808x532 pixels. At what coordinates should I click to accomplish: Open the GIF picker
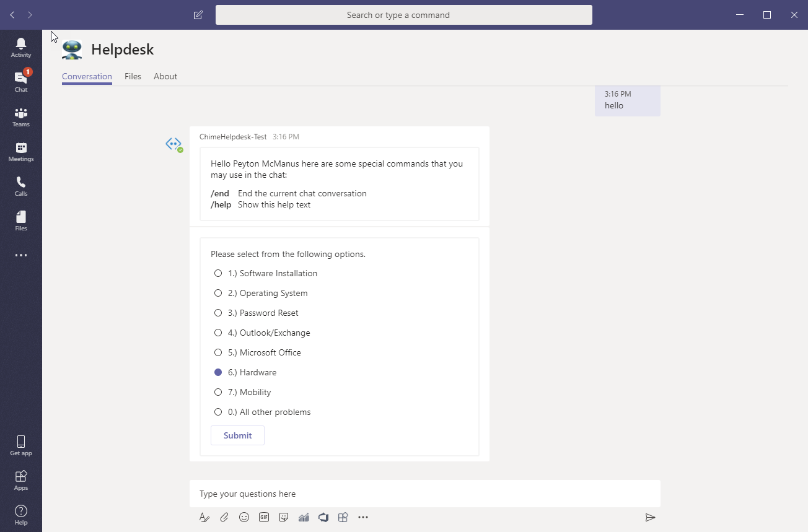coord(264,517)
